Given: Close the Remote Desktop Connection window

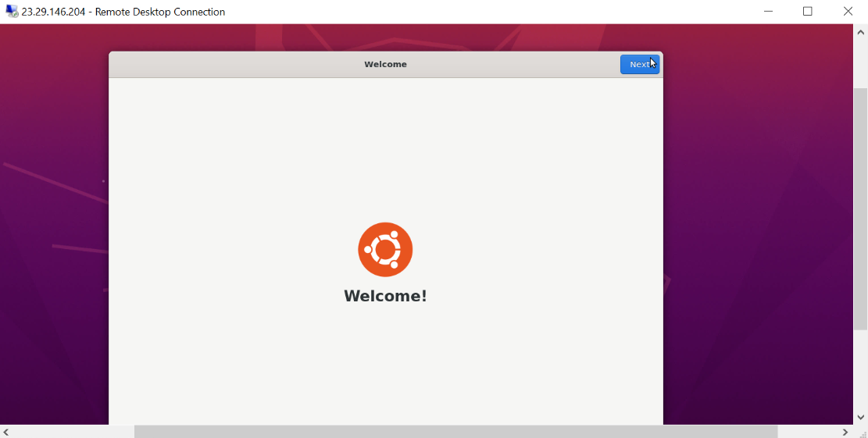Looking at the screenshot, I should coord(848,12).
